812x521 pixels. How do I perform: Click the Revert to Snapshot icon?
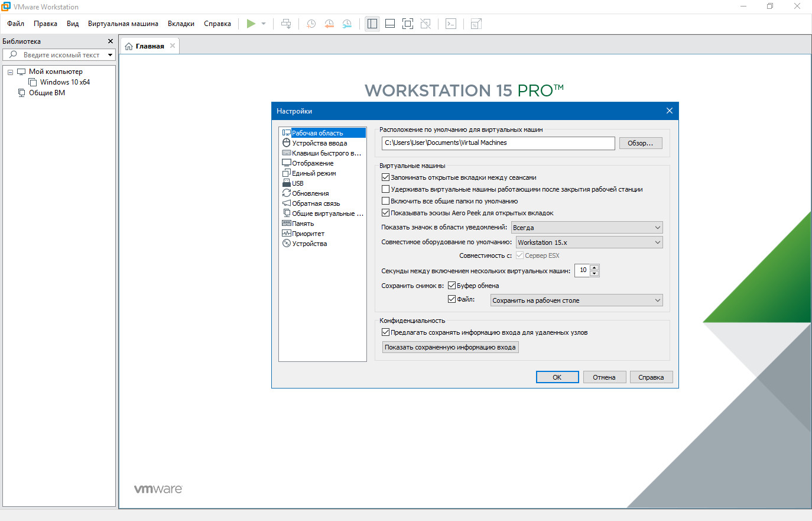click(329, 24)
